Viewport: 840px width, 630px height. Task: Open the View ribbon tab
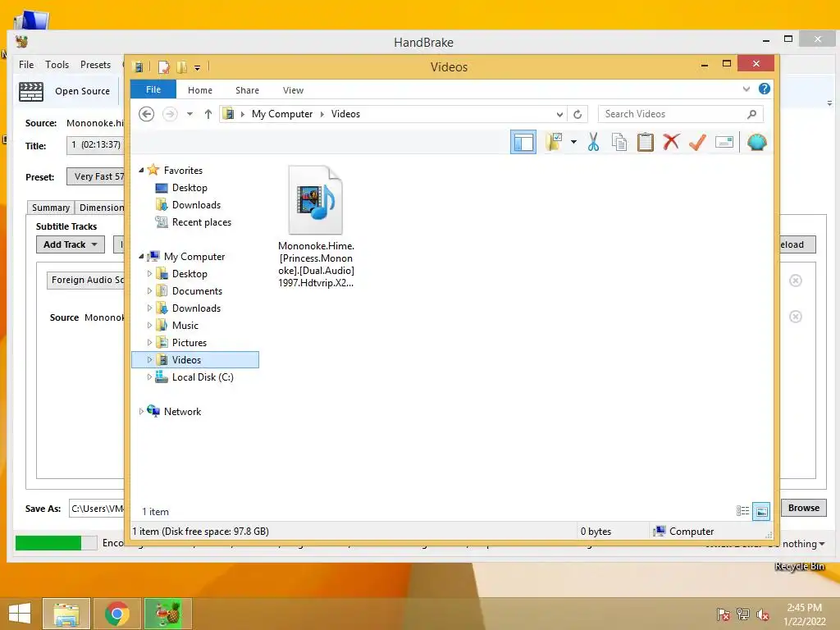[x=293, y=90]
